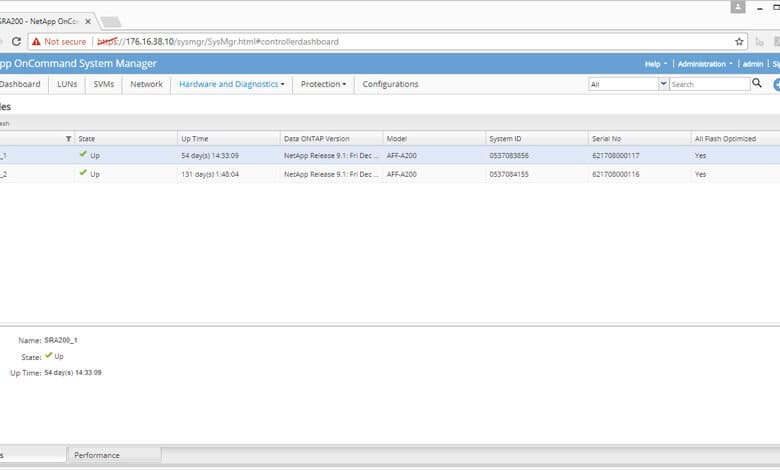Click Serial No 621708000116
The width and height of the screenshot is (780, 470).
click(x=616, y=175)
